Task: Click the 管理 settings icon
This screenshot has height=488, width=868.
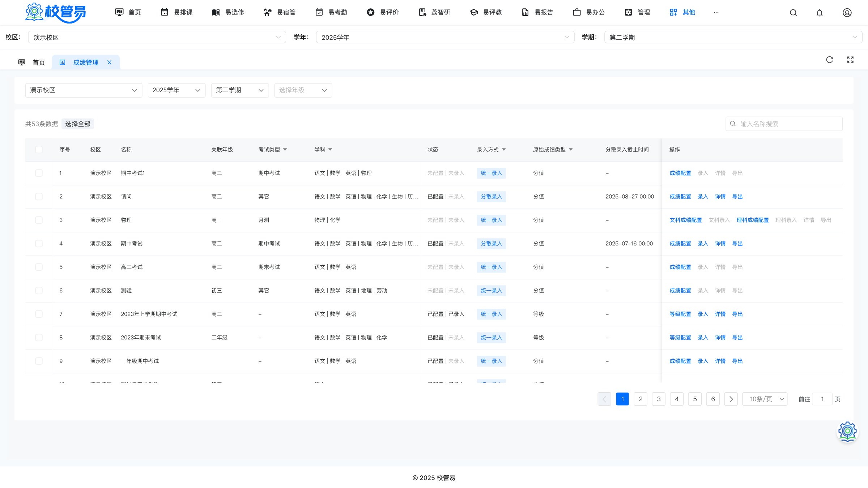Action: pos(629,12)
